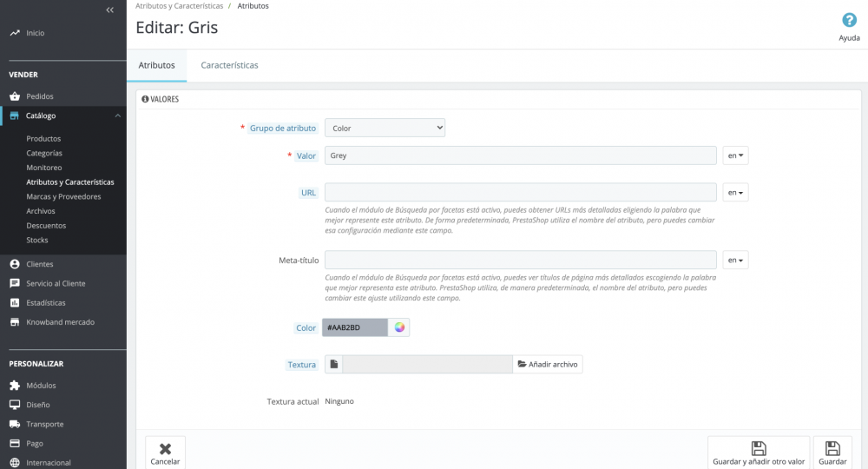Click the #AAB2BD color swatch field
This screenshot has width=868, height=469.
coord(355,327)
